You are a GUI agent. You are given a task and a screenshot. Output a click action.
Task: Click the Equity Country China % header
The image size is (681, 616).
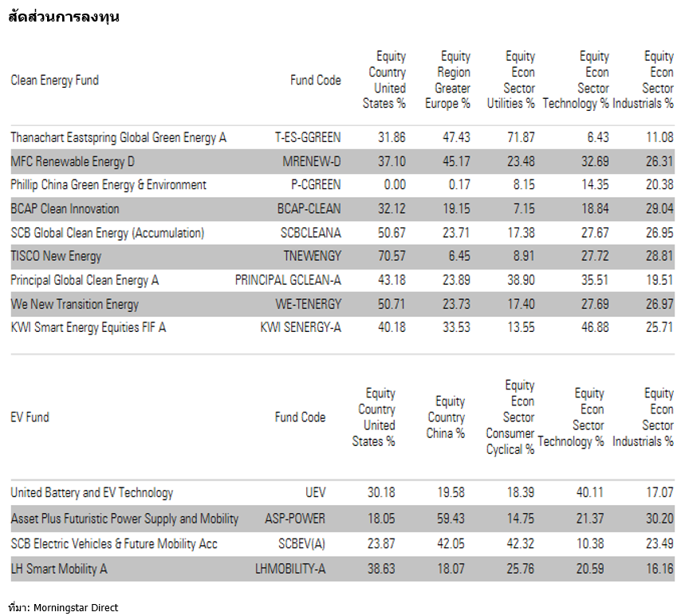(x=447, y=417)
